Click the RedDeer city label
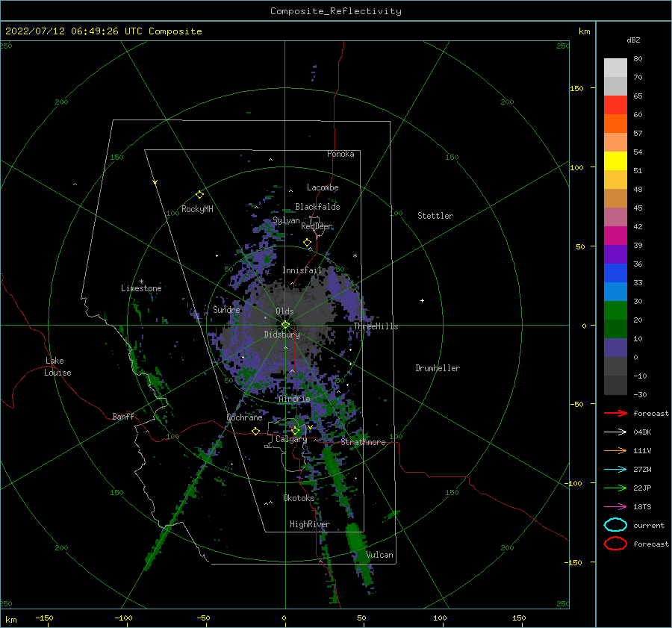672x628 pixels. 317,226
